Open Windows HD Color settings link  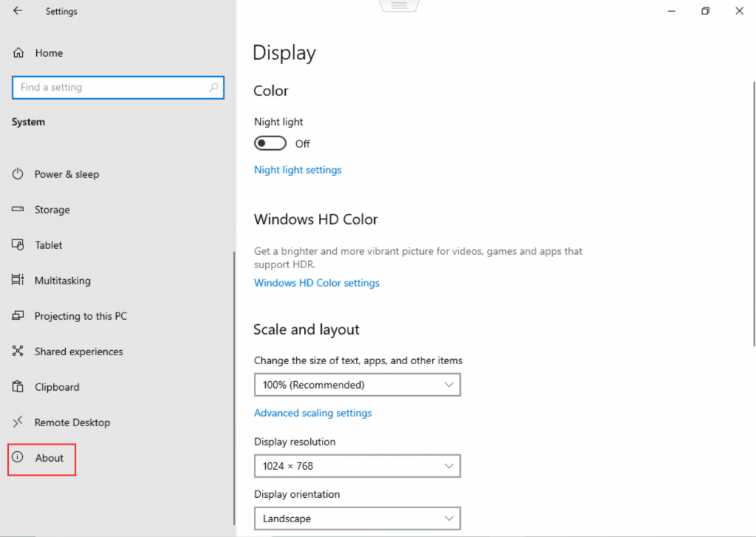[317, 283]
